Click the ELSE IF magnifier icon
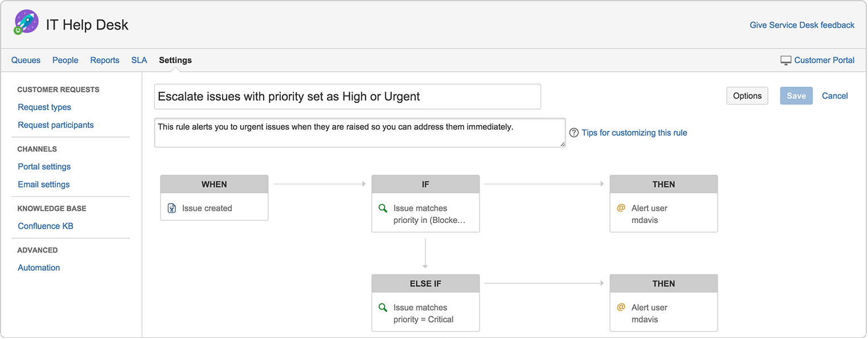Screen dimensions: 868x339 click(x=383, y=308)
